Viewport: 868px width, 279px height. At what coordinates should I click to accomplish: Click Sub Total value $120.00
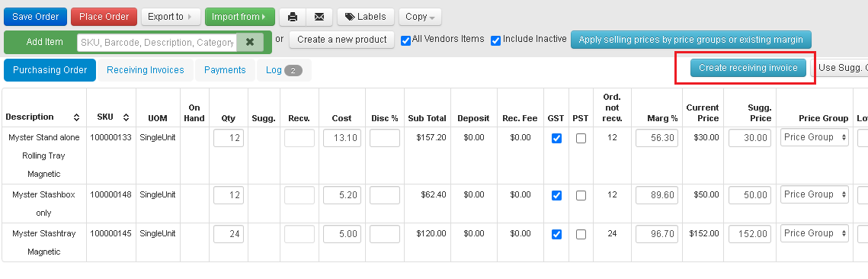point(431,233)
